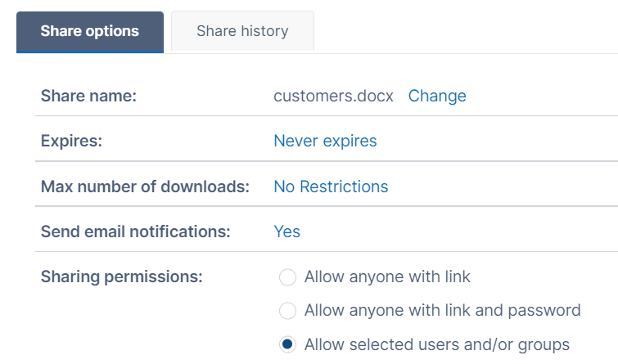Screen dimensions: 618x364
Task: Open the Share options tab
Action: (89, 31)
